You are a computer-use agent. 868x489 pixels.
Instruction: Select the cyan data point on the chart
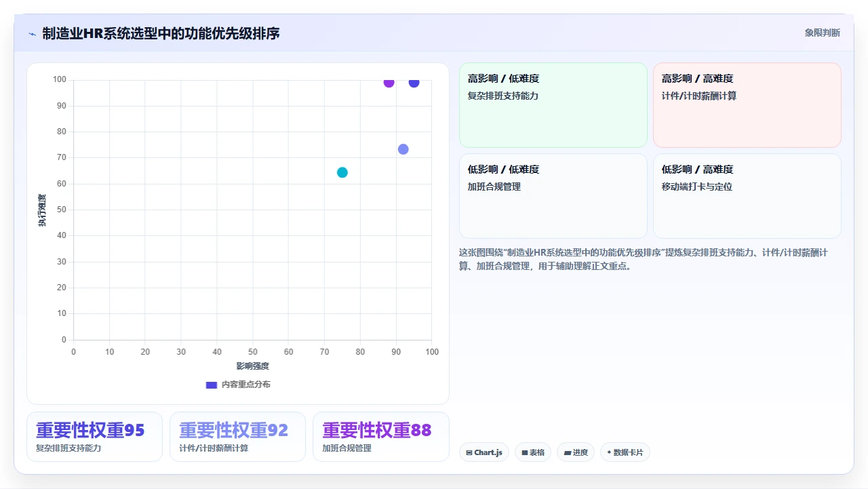point(342,172)
